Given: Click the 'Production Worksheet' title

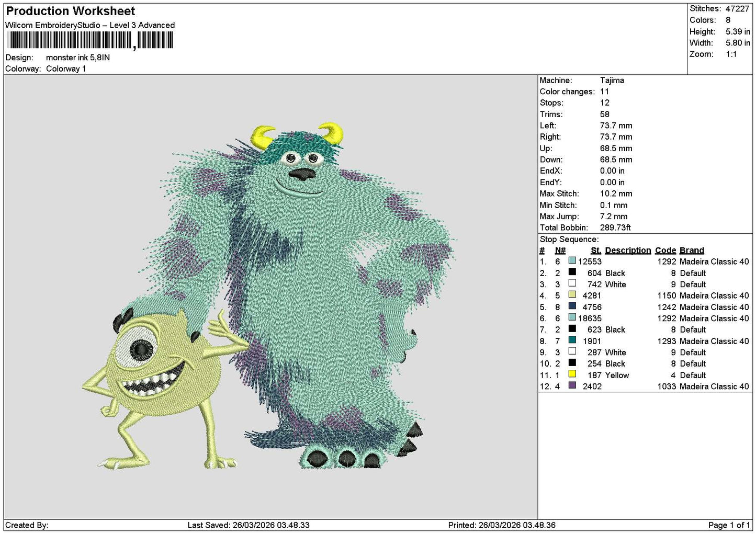Looking at the screenshot, I should (70, 11).
